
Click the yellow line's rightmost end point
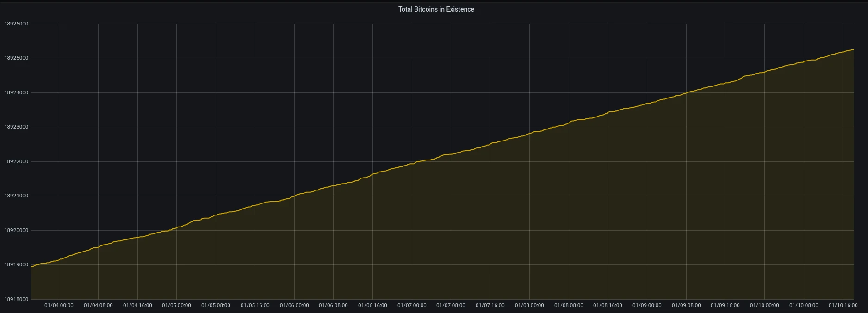click(x=853, y=49)
